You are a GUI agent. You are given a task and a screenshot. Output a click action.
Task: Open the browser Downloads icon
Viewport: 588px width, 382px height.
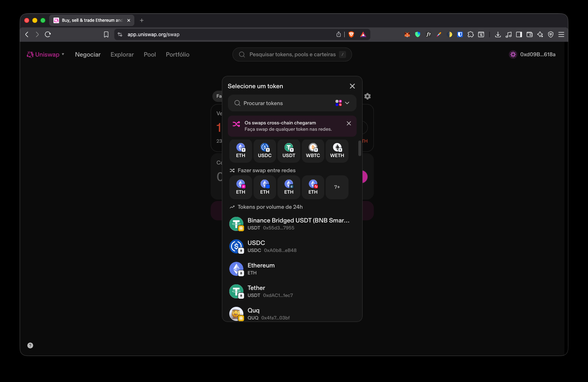coord(498,34)
